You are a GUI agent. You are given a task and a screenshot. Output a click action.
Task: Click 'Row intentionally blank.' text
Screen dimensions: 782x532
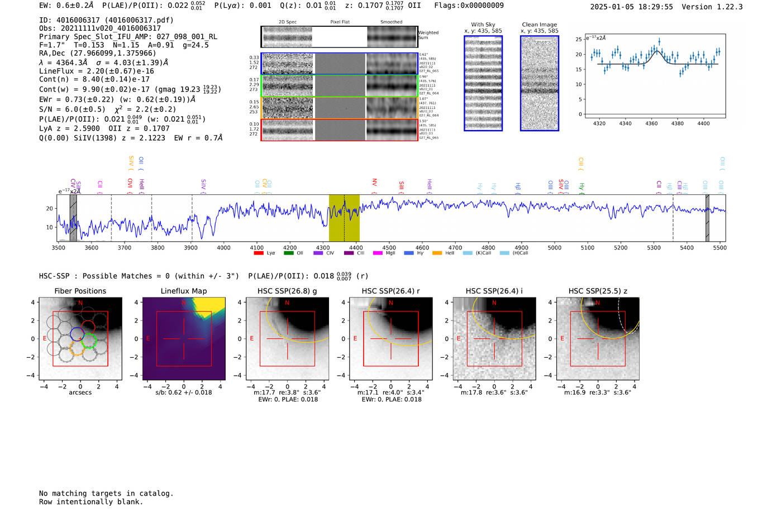tap(91, 502)
